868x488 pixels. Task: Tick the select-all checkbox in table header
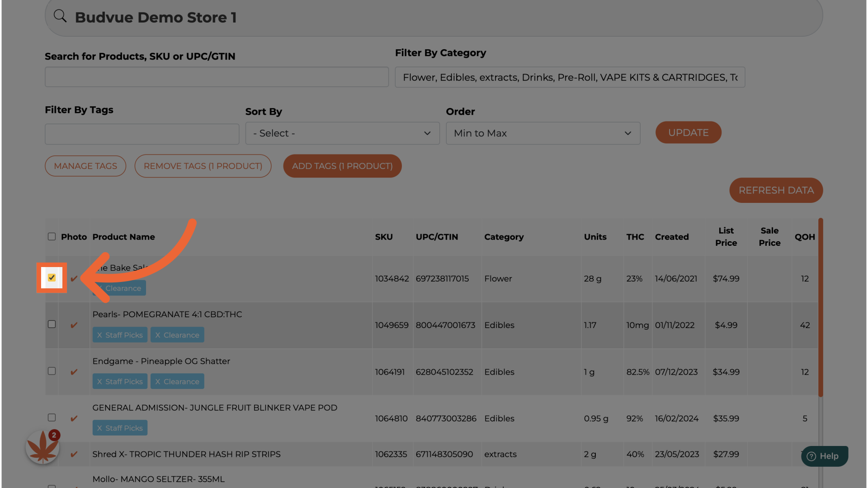pos(52,237)
